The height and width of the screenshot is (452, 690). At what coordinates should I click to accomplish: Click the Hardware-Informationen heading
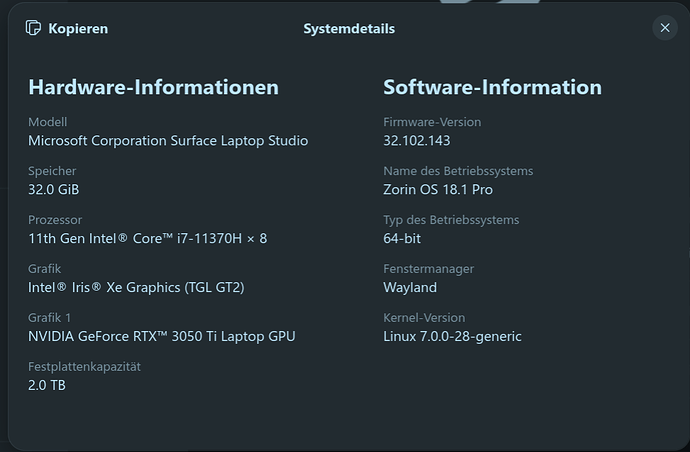153,87
